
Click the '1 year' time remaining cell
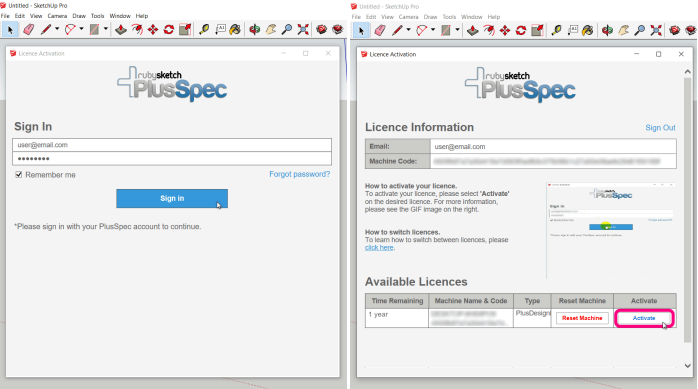coord(397,318)
